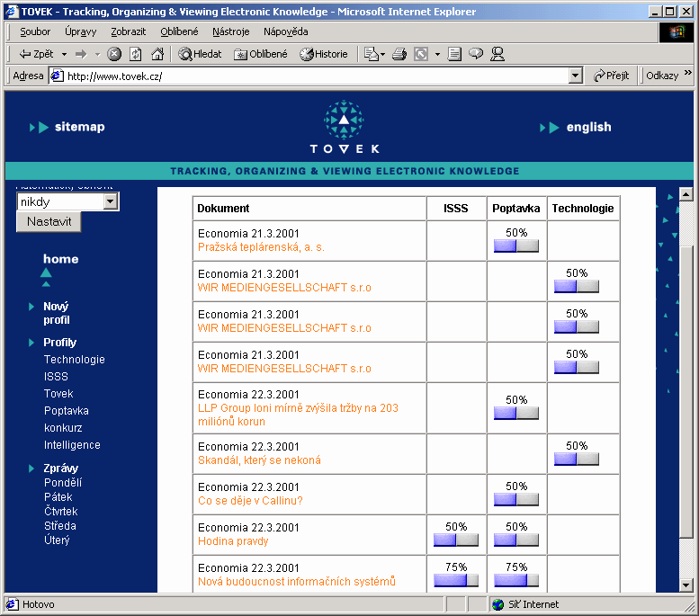Viewport: 699px width, 616px height.
Task: Open the Skandál, který se nekoná document
Action: (259, 460)
